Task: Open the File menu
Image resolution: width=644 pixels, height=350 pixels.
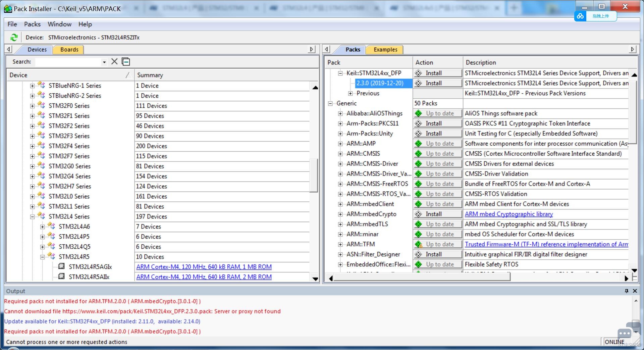Action: pos(12,24)
